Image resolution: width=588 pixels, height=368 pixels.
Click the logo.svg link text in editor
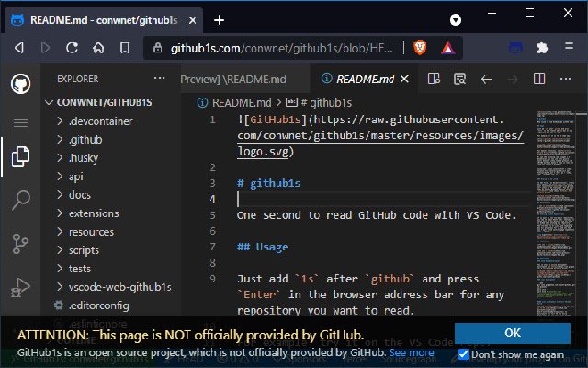(x=263, y=151)
